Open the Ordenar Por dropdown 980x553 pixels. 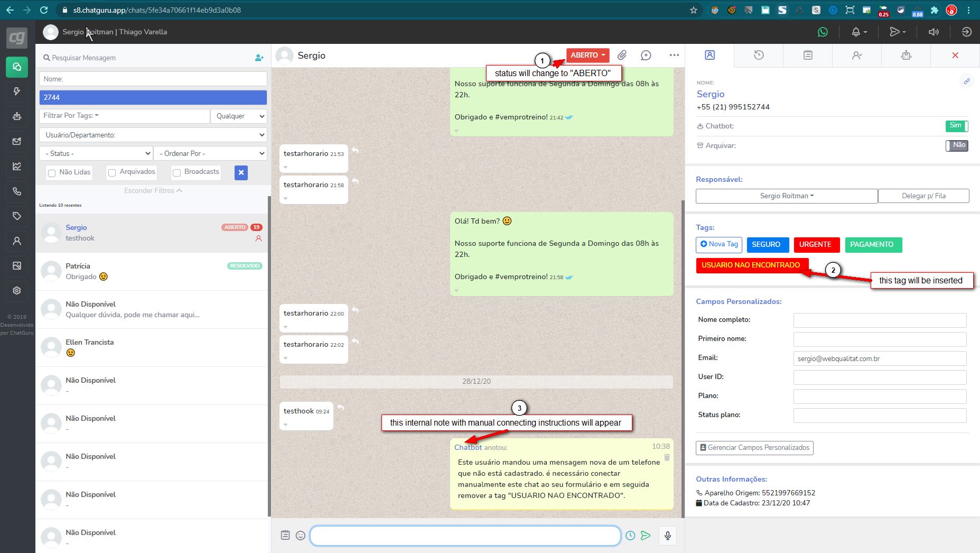coord(210,153)
